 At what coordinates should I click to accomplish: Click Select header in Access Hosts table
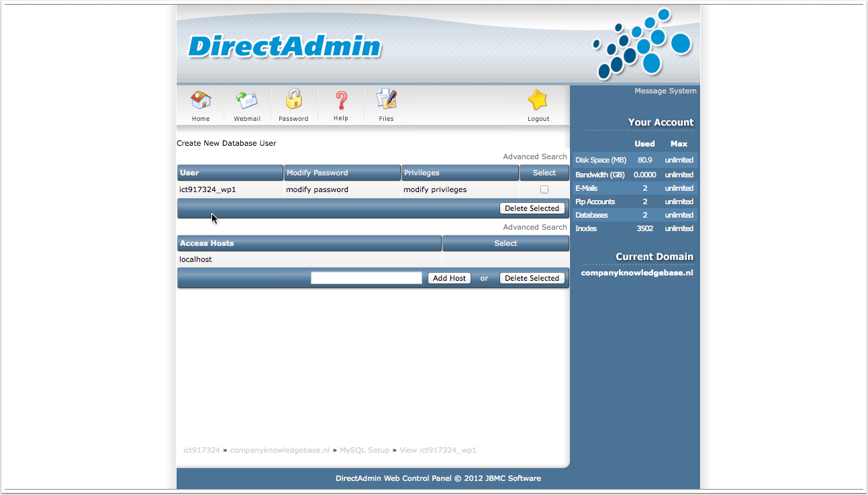coord(505,243)
